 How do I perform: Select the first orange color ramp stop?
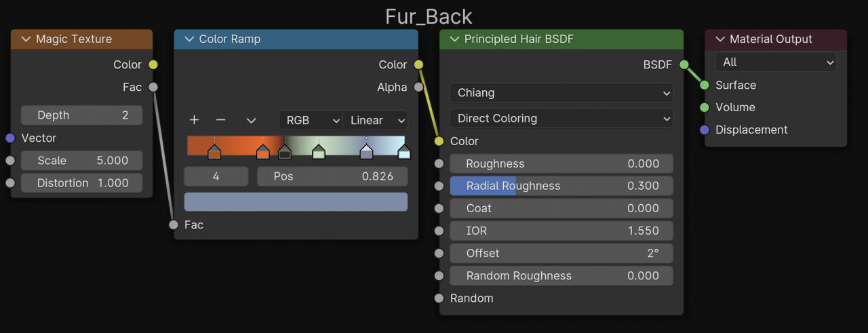214,152
